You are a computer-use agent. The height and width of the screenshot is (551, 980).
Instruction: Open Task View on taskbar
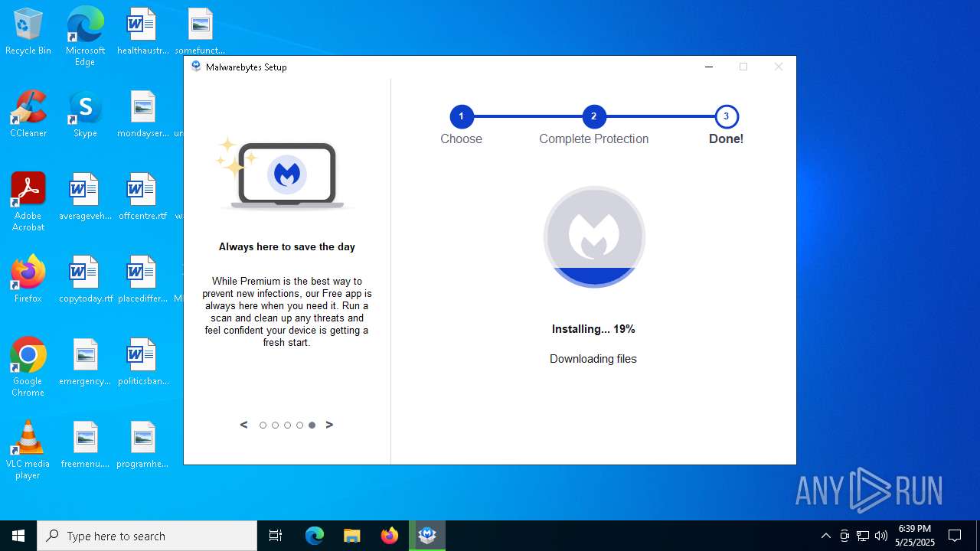point(276,536)
